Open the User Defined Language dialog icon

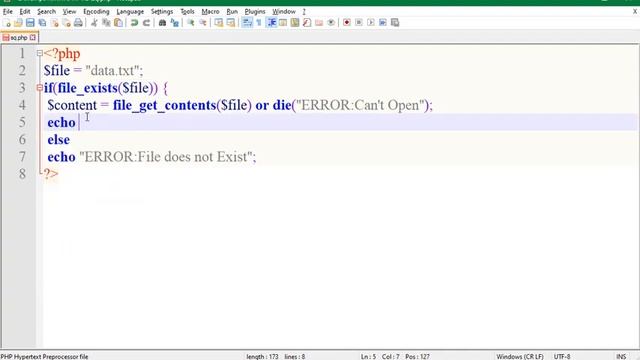283,23
